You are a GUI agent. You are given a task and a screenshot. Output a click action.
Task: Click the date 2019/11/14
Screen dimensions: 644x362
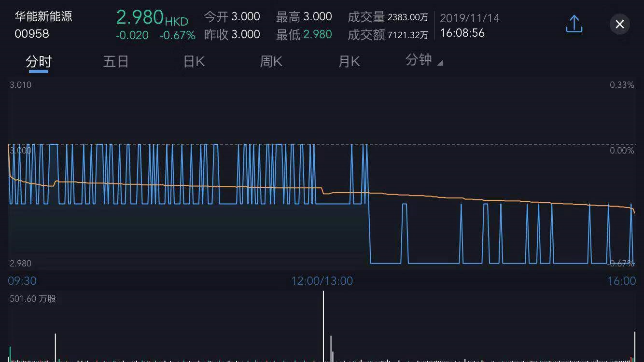[470, 18]
